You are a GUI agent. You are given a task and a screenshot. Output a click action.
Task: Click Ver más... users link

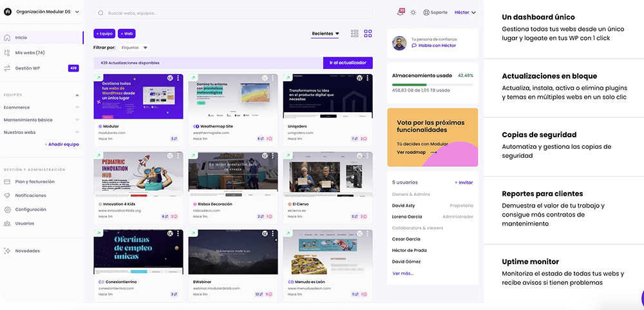[x=403, y=273]
